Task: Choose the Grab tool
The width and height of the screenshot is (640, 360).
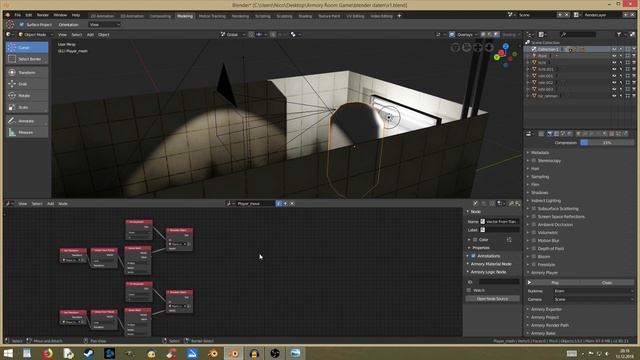Action: 27,84
